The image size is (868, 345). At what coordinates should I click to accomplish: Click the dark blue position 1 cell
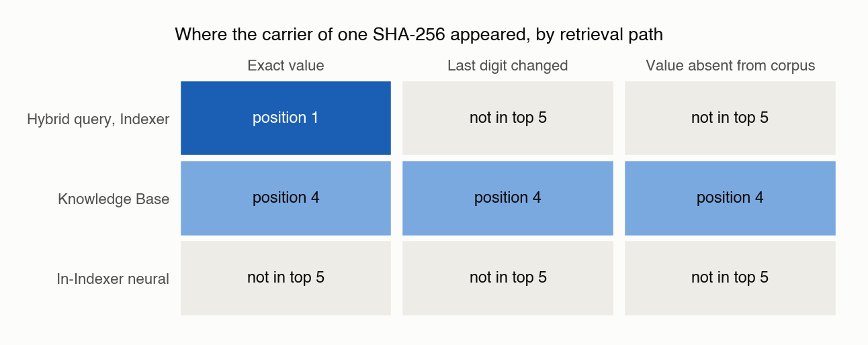[x=286, y=118]
